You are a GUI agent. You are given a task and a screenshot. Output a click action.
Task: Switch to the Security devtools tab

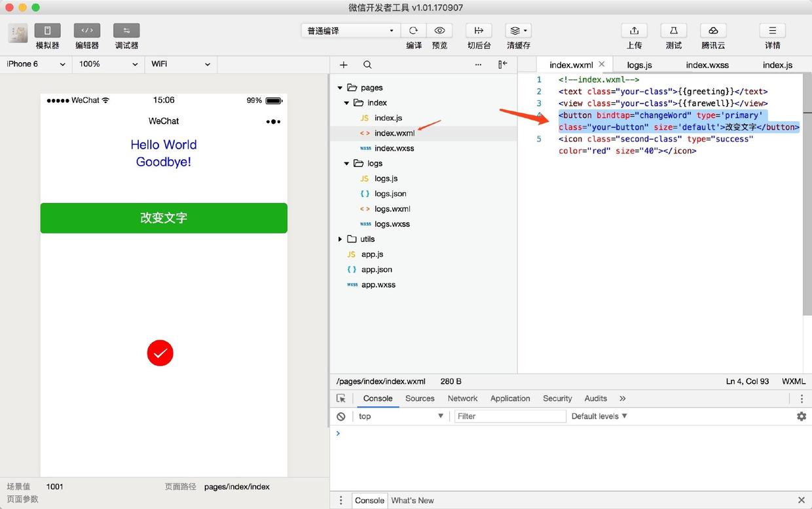(557, 398)
